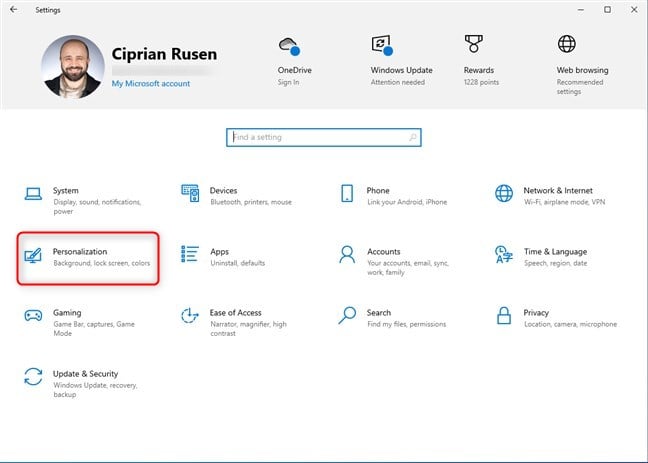648x463 pixels.
Task: Click 'Uninstall, defaults' description
Action: tap(238, 263)
